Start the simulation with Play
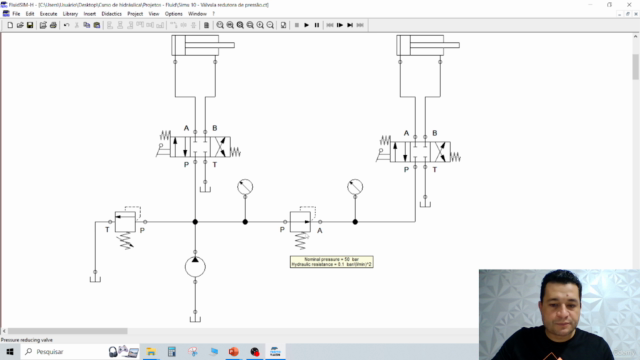The height and width of the screenshot is (360, 640). (x=307, y=25)
